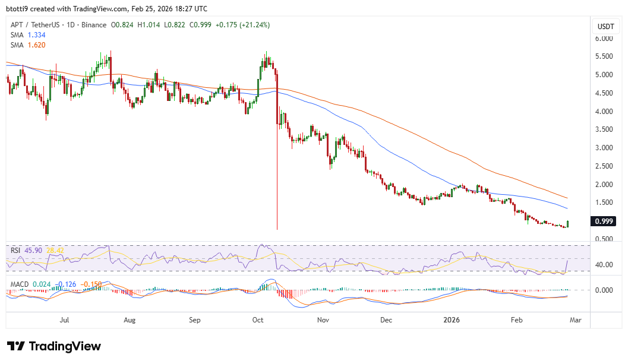This screenshot has height=364, width=628.
Task: Click the 2026 label on the time axis
Action: pyautogui.click(x=452, y=320)
